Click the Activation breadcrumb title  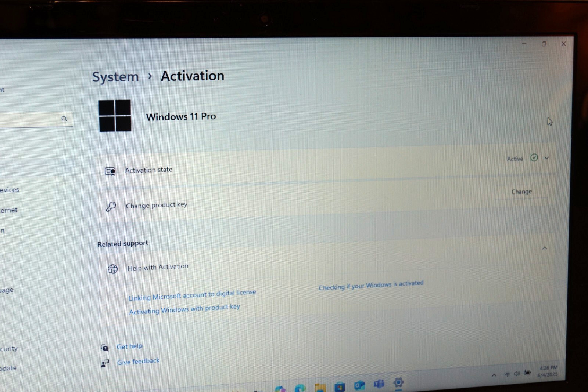click(193, 76)
